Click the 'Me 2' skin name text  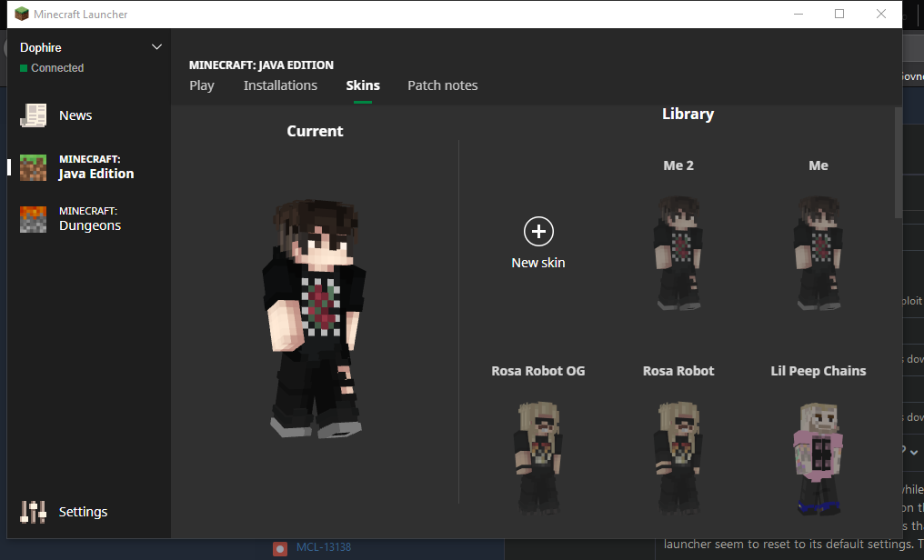pos(678,165)
